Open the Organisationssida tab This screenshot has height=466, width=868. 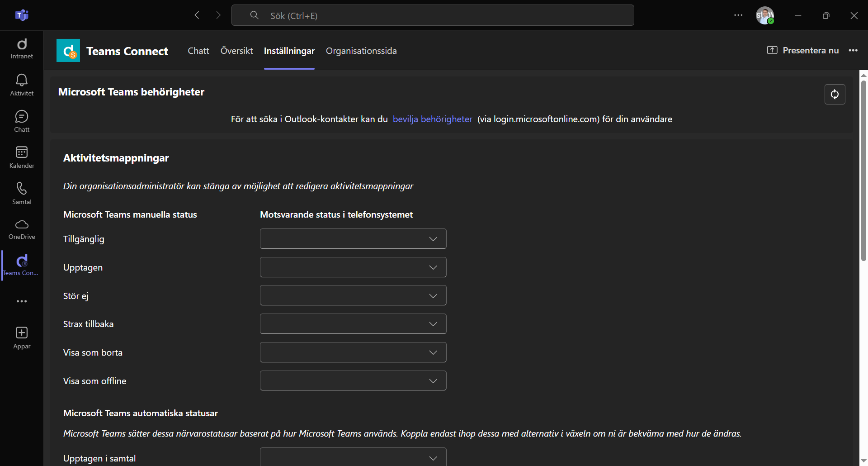[x=361, y=51]
